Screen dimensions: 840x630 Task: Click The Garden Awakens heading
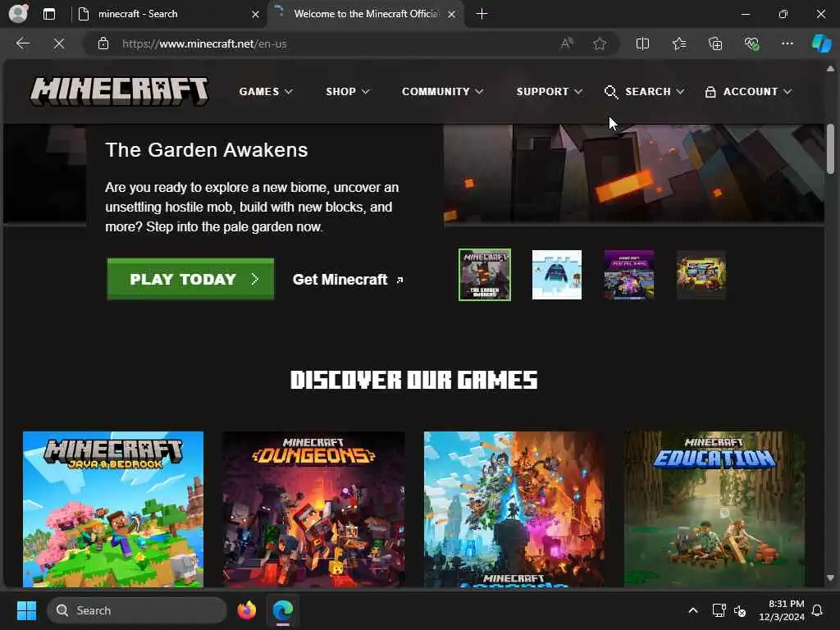206,149
